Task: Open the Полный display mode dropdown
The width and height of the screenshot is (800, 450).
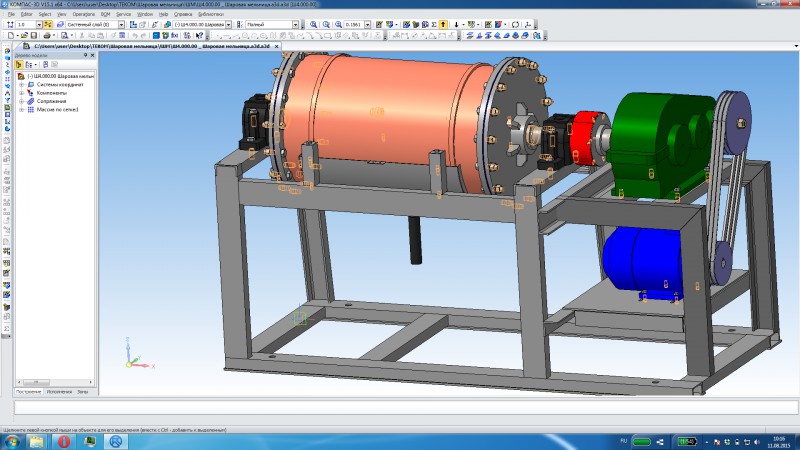Action: point(295,24)
